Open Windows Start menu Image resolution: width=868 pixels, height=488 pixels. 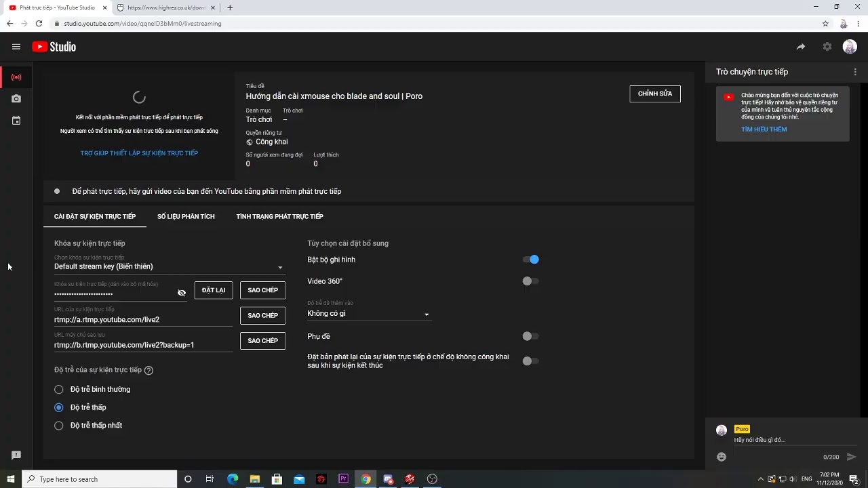coord(10,479)
